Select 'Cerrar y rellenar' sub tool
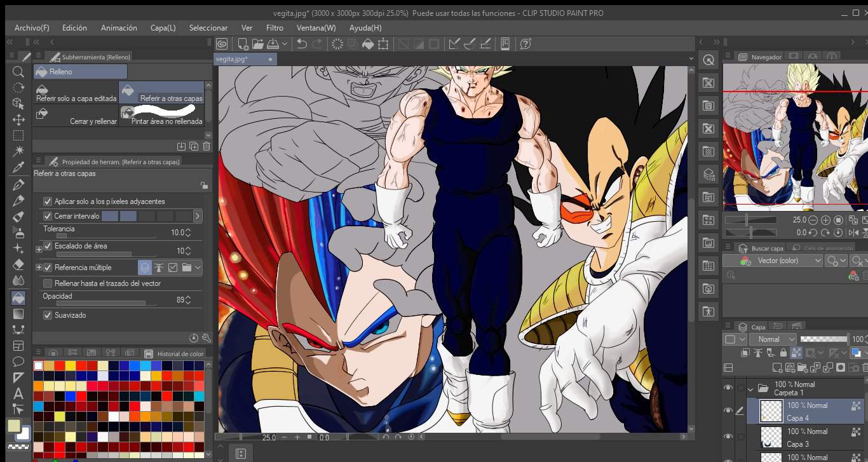 (76, 115)
